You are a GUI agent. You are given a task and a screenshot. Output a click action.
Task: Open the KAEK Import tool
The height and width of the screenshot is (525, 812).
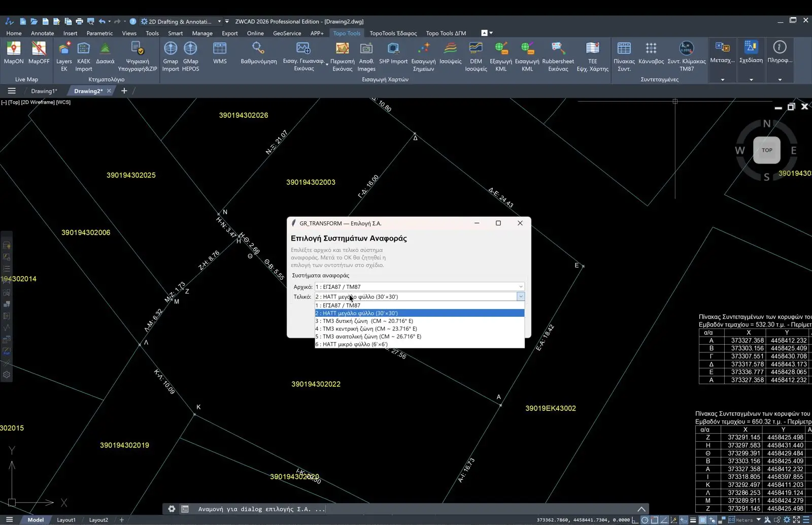click(84, 56)
